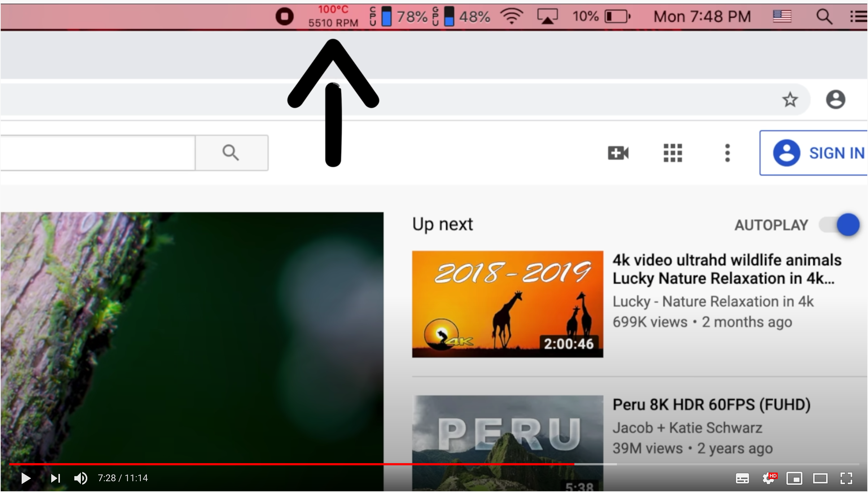Open the three-dot settings menu
This screenshot has height=492, width=868.
[727, 153]
